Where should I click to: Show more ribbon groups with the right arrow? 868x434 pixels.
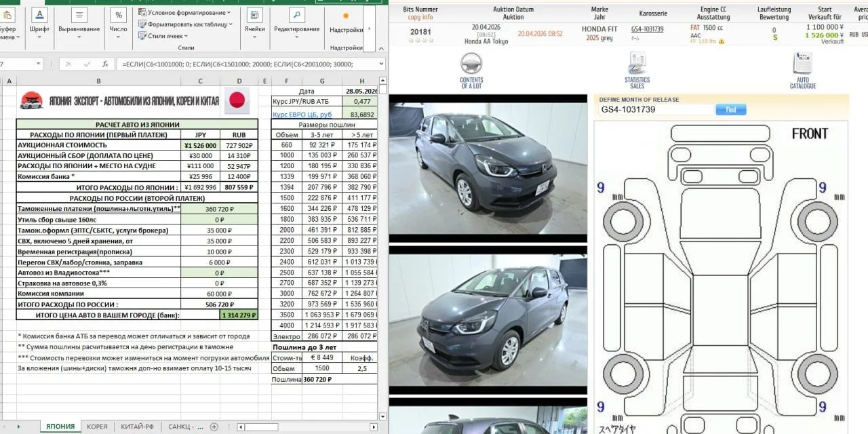pos(370,28)
